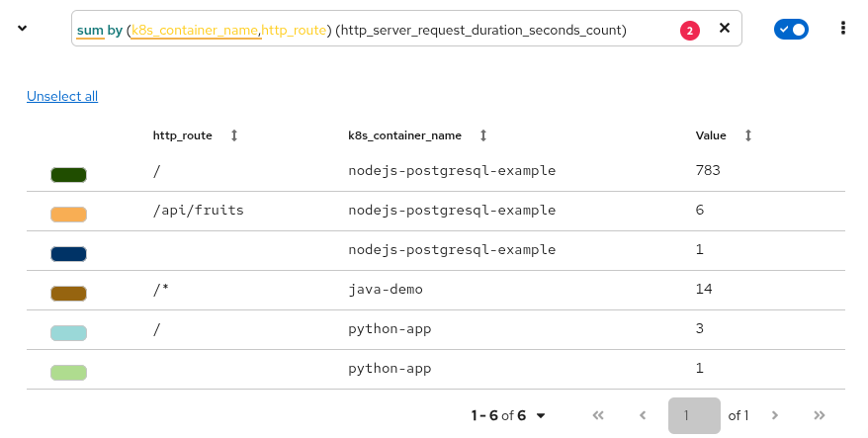The width and height of the screenshot is (868, 438).
Task: Go to the last page of results
Action: (x=819, y=415)
